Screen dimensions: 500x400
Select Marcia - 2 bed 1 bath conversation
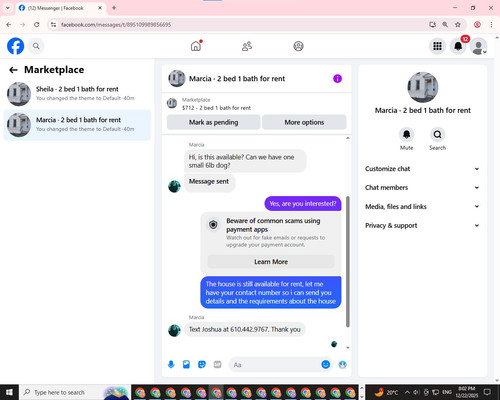pos(77,125)
